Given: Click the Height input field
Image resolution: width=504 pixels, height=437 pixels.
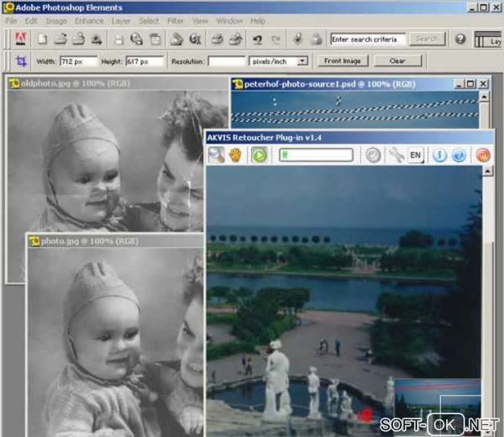Looking at the screenshot, I should [145, 61].
